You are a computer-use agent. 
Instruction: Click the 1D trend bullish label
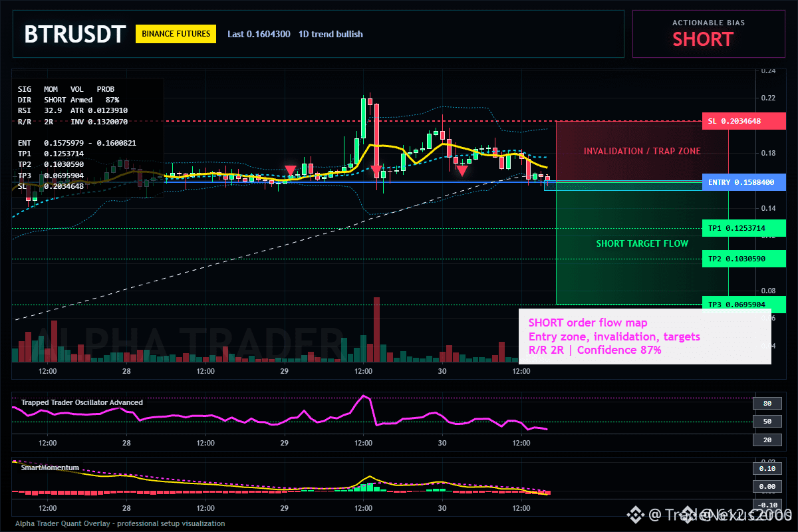[x=331, y=34]
